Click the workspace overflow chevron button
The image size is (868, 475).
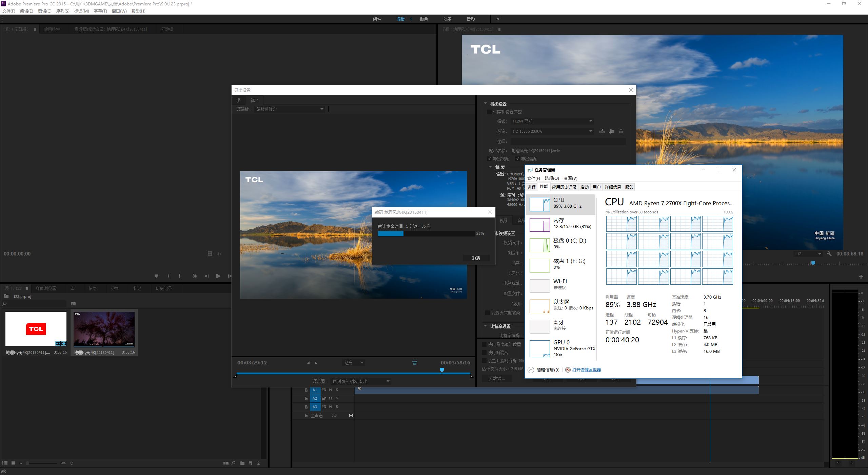click(x=498, y=19)
